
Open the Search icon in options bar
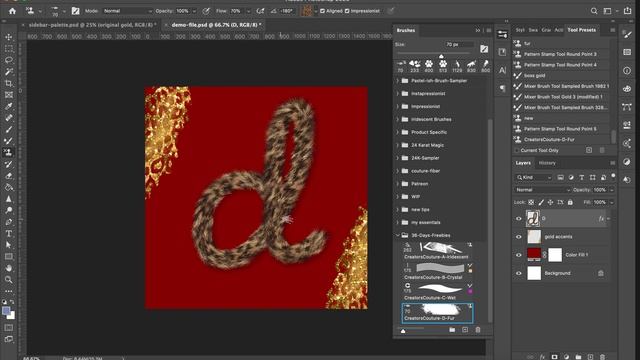(x=594, y=11)
